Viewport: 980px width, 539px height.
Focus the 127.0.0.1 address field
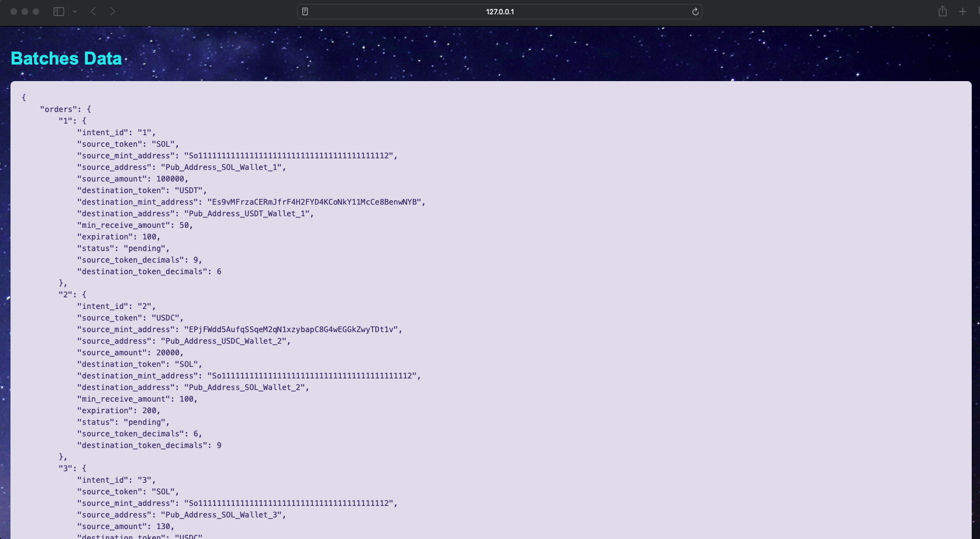click(x=499, y=12)
